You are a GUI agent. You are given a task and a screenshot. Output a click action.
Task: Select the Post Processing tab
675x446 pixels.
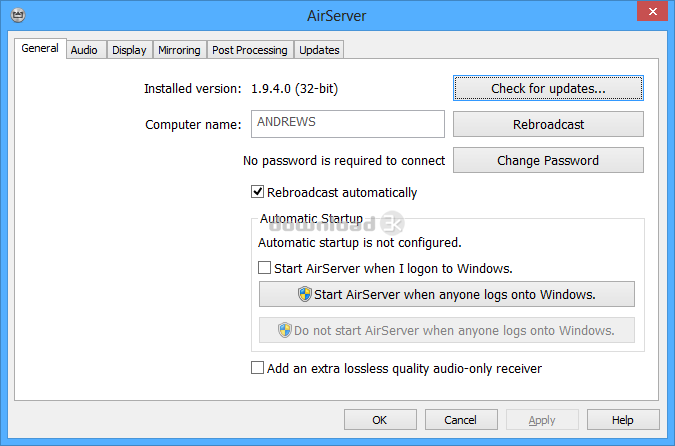pyautogui.click(x=249, y=50)
